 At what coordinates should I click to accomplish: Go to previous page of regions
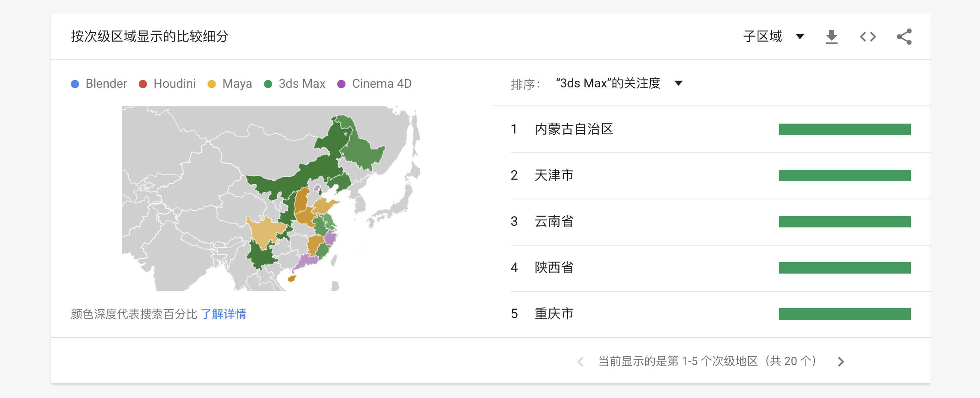(x=581, y=361)
